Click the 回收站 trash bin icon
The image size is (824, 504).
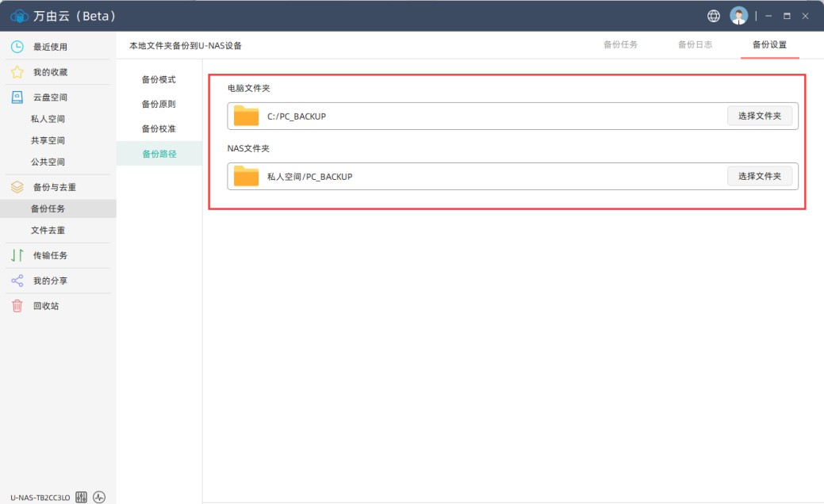[17, 306]
